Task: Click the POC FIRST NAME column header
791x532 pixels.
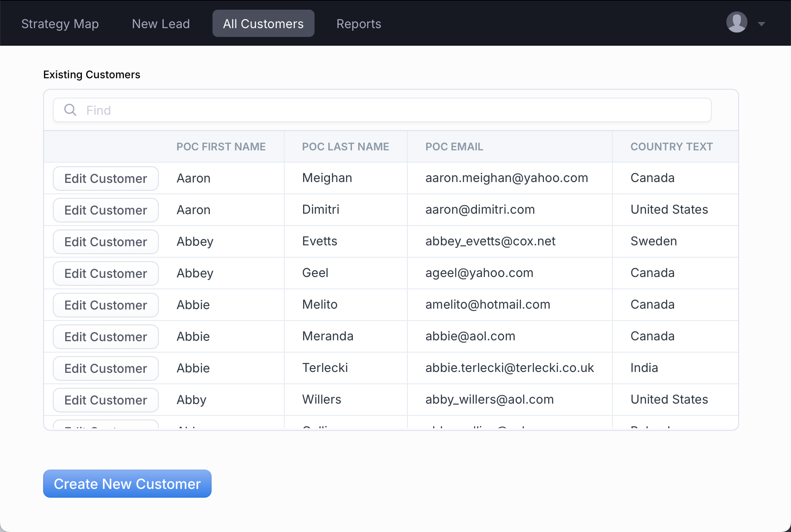Action: click(221, 147)
